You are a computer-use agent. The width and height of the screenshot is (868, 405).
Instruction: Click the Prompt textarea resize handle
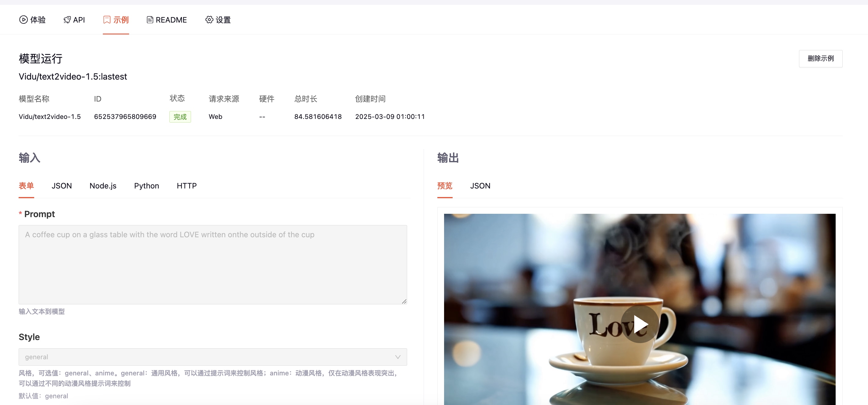click(x=404, y=301)
